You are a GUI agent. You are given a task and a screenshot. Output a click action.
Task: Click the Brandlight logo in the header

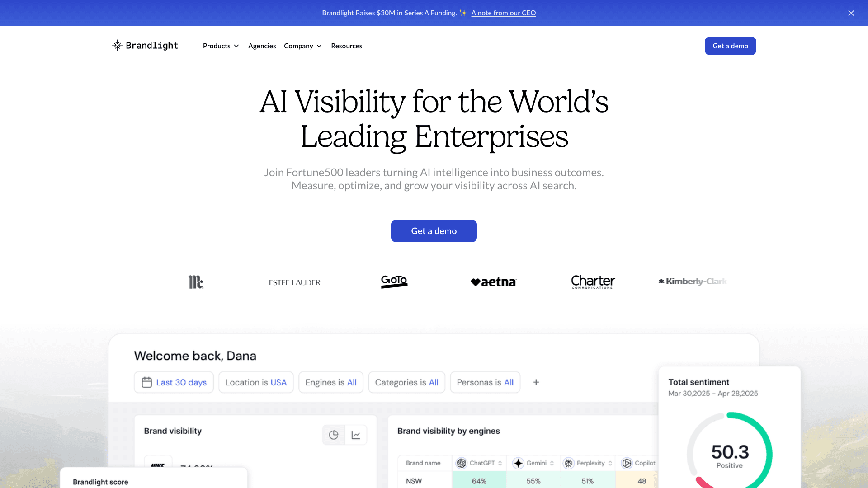(x=145, y=45)
